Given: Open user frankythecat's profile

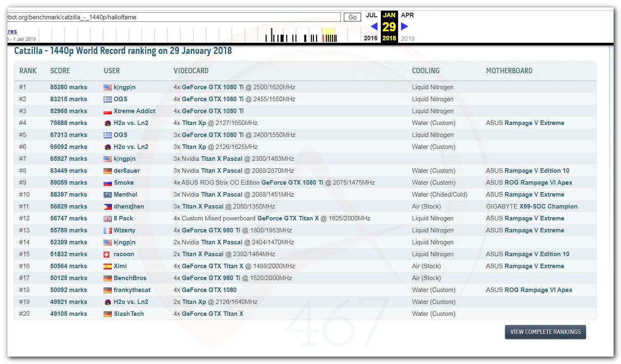Looking at the screenshot, I should click(x=132, y=290).
